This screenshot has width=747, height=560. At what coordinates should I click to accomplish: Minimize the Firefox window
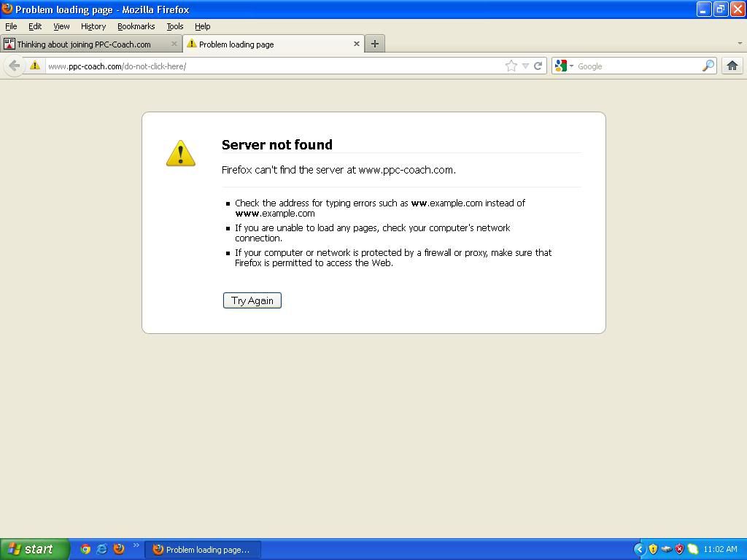click(x=703, y=9)
